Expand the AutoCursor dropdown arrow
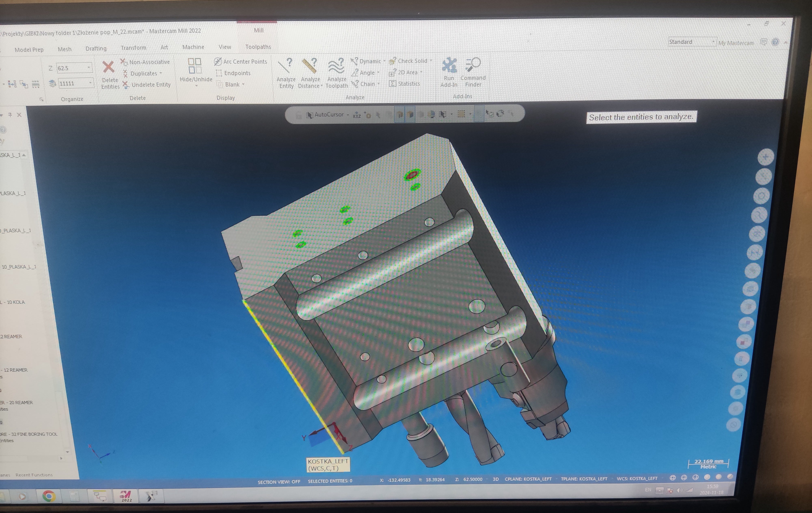The height and width of the screenshot is (513, 812). click(x=348, y=115)
